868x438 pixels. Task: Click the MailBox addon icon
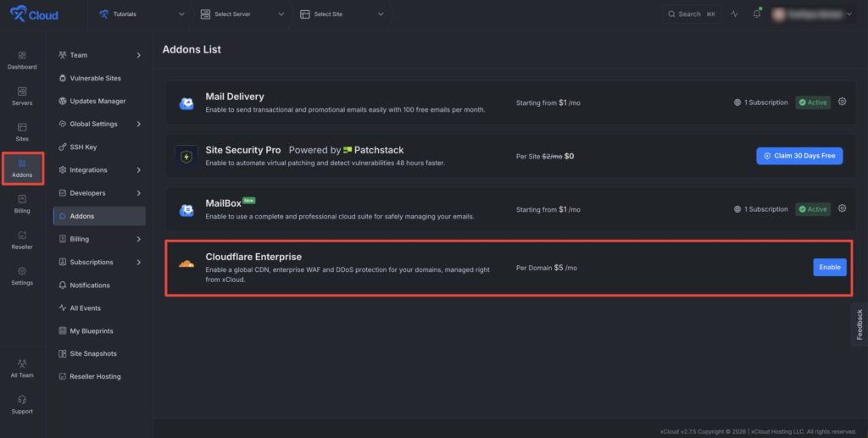tap(186, 209)
